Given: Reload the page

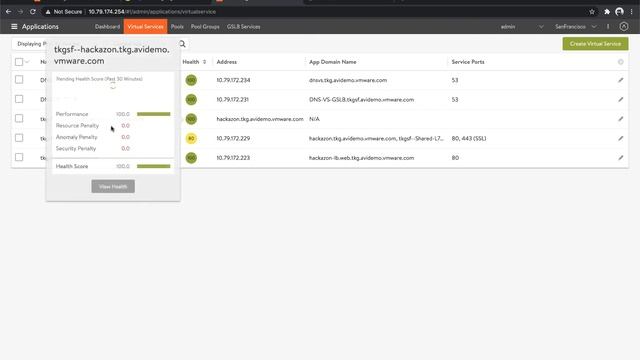Looking at the screenshot, I should pyautogui.click(x=33, y=12).
